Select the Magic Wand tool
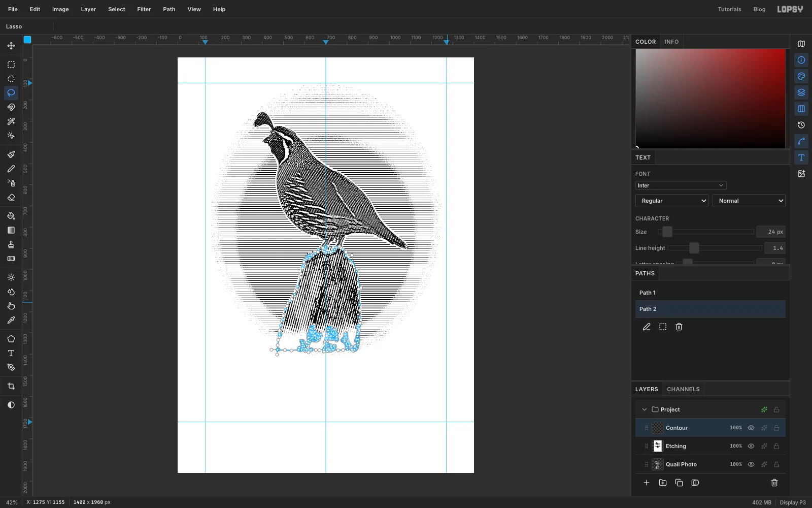The height and width of the screenshot is (508, 812). 11,121
